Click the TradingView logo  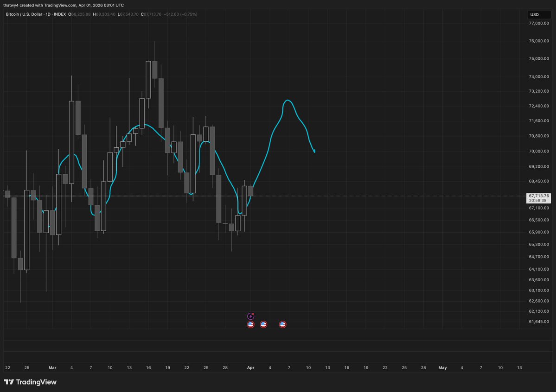pyautogui.click(x=30, y=382)
